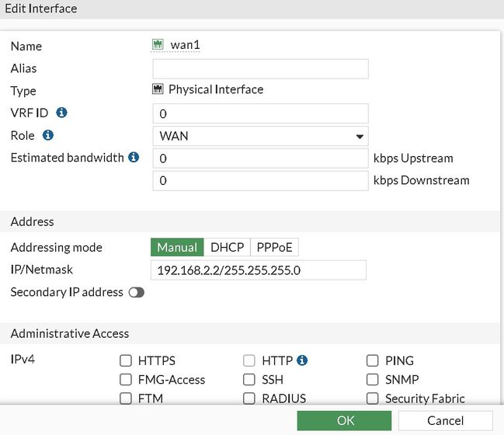This screenshot has width=504, height=435.
Task: Open the Role dropdown showing WAN
Action: (260, 136)
